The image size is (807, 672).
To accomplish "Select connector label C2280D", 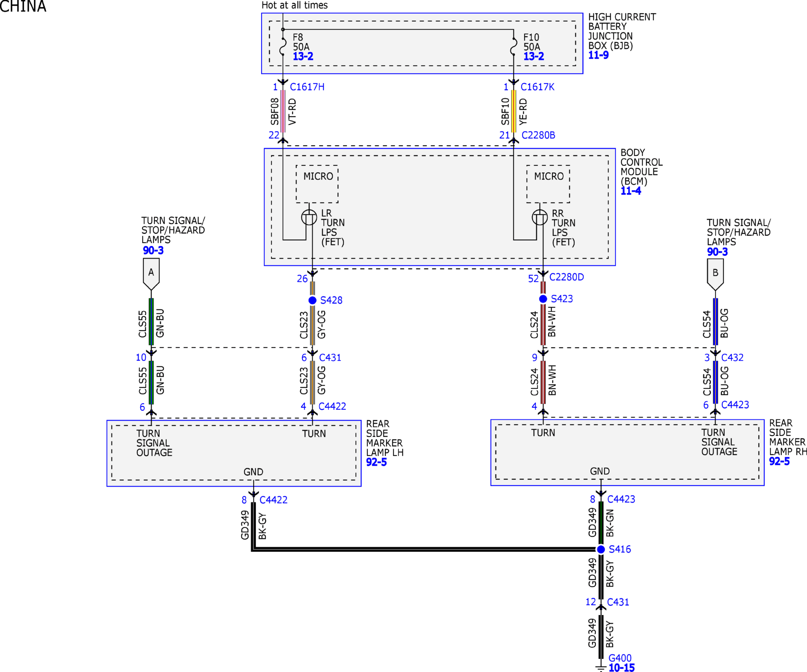I will [x=566, y=277].
